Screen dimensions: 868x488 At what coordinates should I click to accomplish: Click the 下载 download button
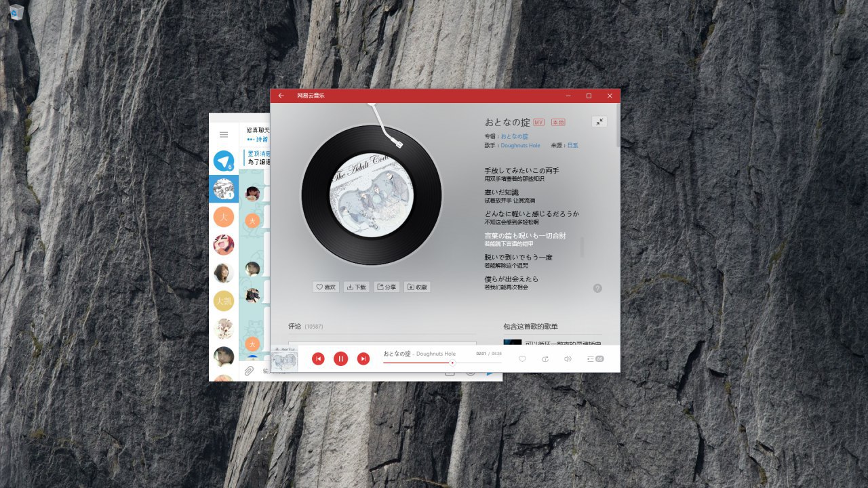(x=357, y=287)
